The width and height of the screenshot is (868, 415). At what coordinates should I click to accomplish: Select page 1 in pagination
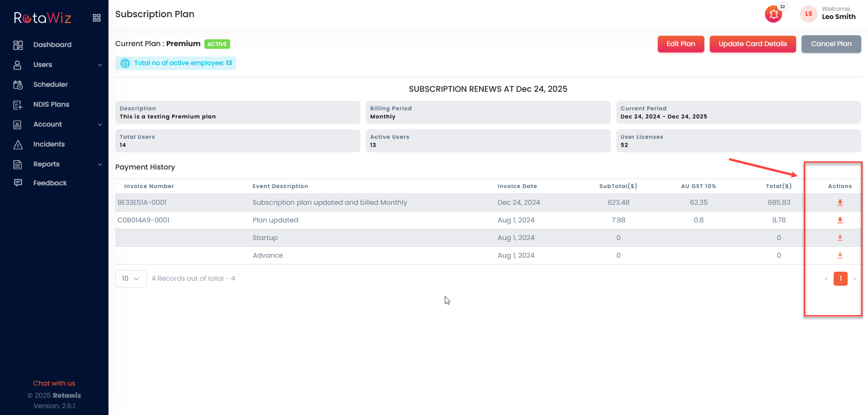[840, 278]
